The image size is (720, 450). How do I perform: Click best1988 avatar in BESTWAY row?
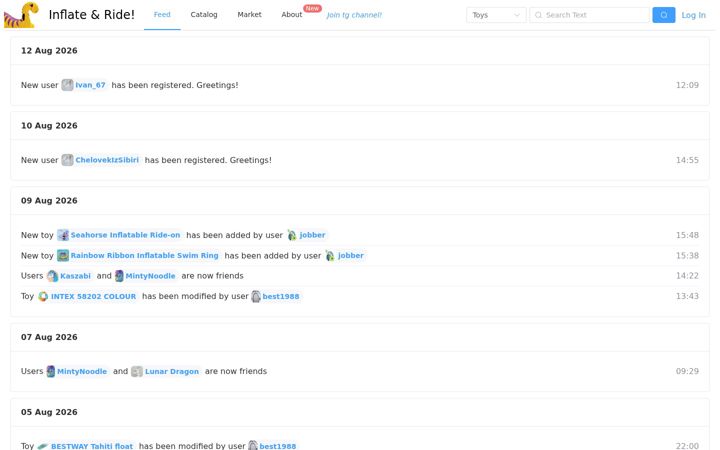coord(253,445)
